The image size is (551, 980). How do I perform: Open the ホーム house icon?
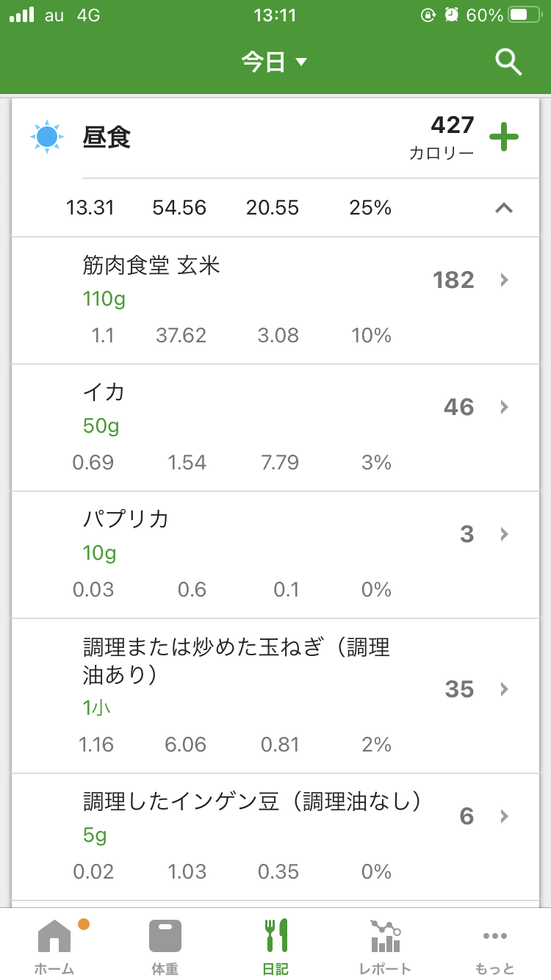(54, 935)
